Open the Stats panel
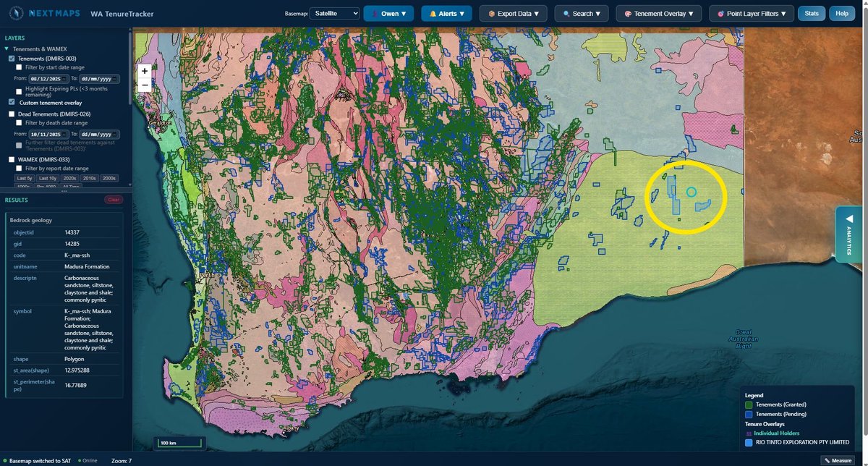The width and height of the screenshot is (868, 466). coord(812,13)
